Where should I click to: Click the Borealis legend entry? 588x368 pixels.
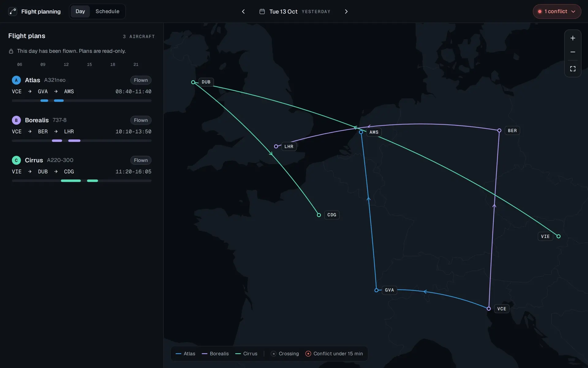[x=215, y=354]
